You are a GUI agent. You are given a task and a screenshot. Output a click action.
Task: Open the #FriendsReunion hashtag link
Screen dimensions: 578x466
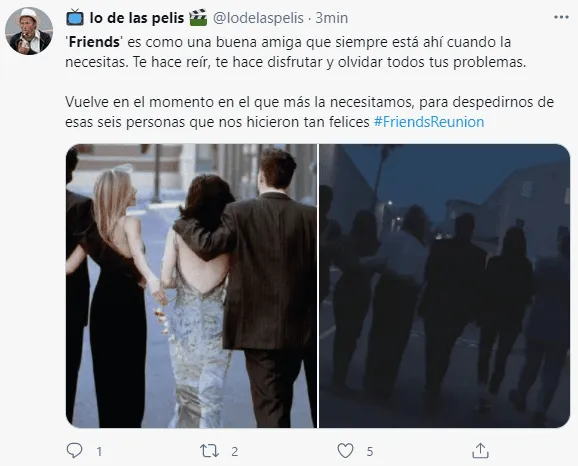(429, 122)
